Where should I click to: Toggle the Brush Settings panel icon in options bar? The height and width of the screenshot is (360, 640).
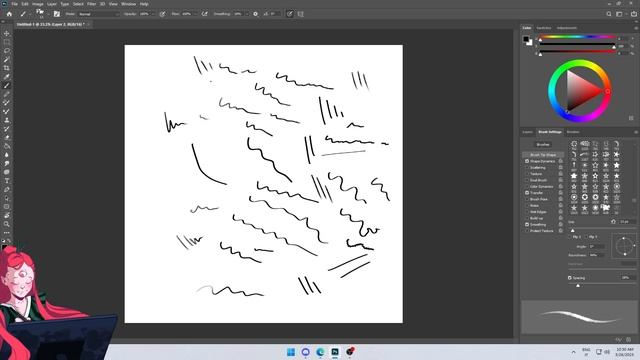click(56, 14)
